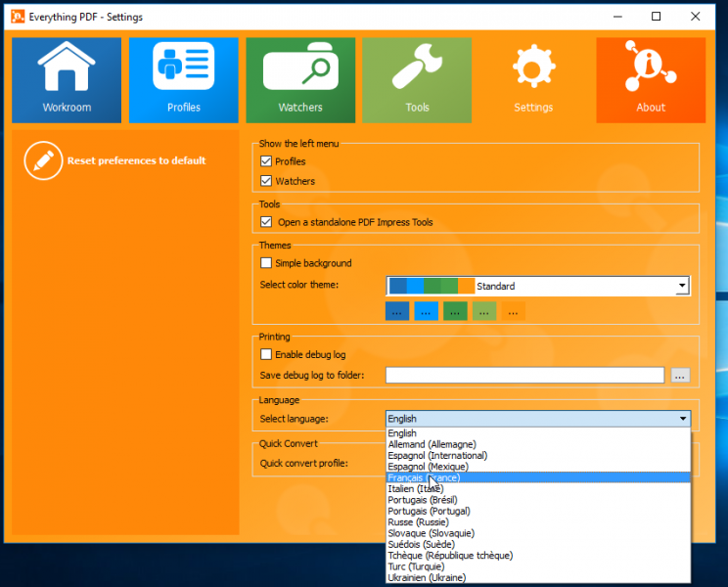Toggle the Profiles left menu checkbox
728x587 pixels.
tap(266, 161)
